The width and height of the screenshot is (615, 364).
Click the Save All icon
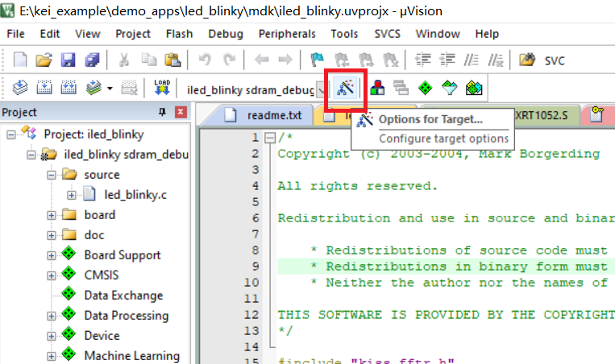(x=93, y=60)
